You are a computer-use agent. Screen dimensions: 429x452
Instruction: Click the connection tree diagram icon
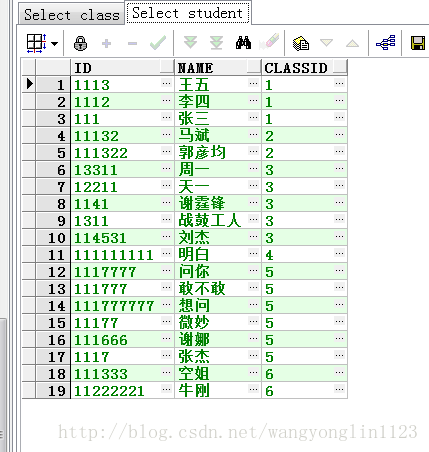pyautogui.click(x=386, y=43)
